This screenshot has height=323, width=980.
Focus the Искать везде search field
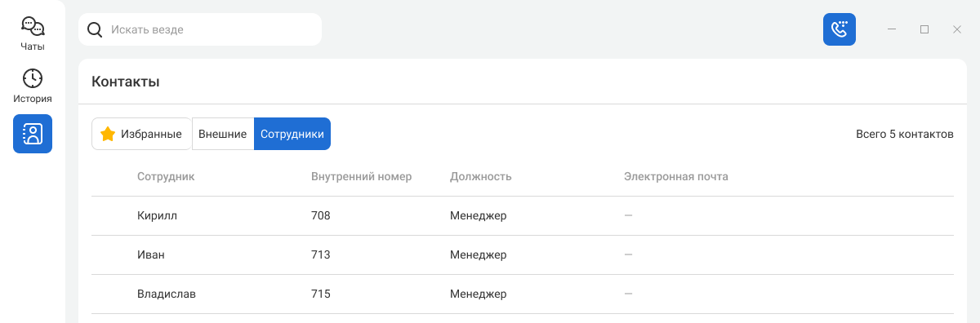200,29
